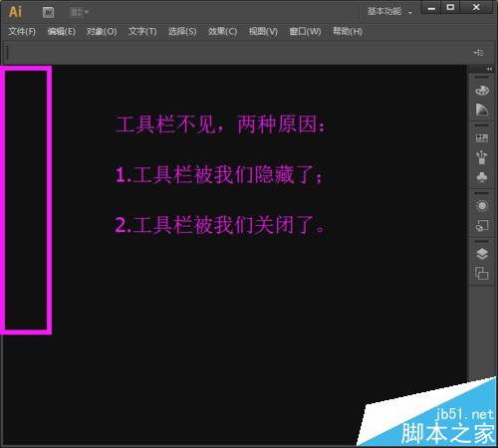
Task: Open the Color Guide panel icon
Action: pyautogui.click(x=482, y=110)
